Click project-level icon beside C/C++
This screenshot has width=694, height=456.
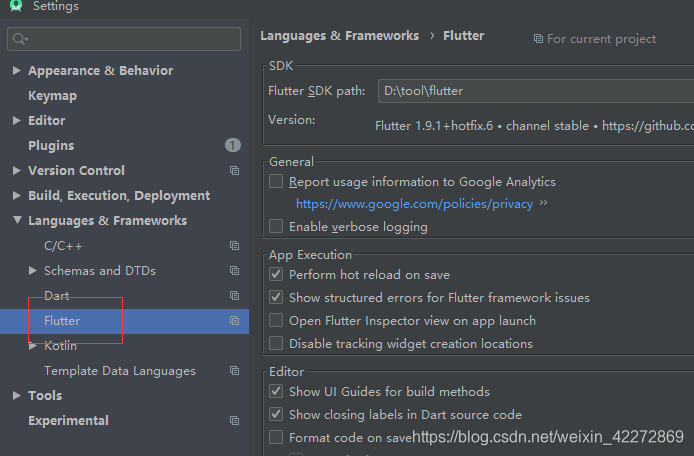click(x=235, y=245)
